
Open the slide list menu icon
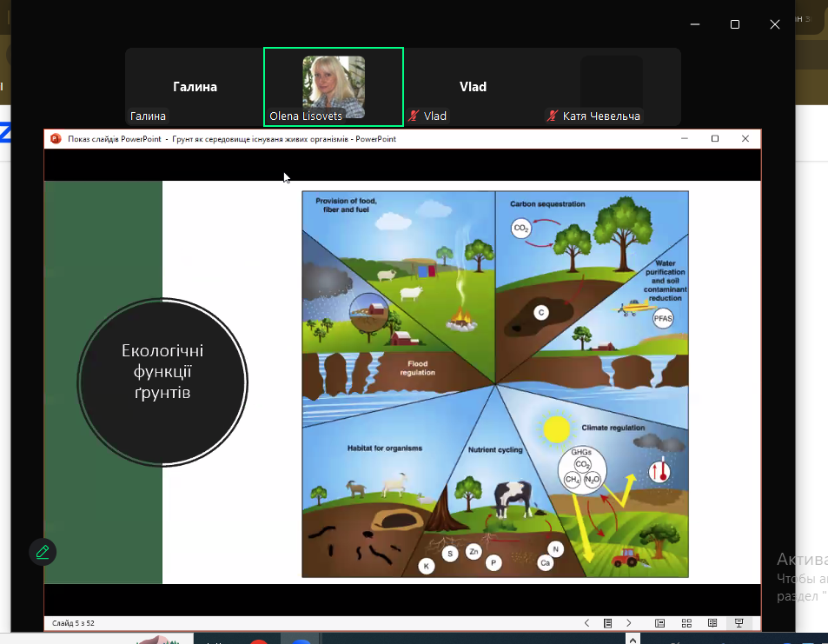coord(608,623)
